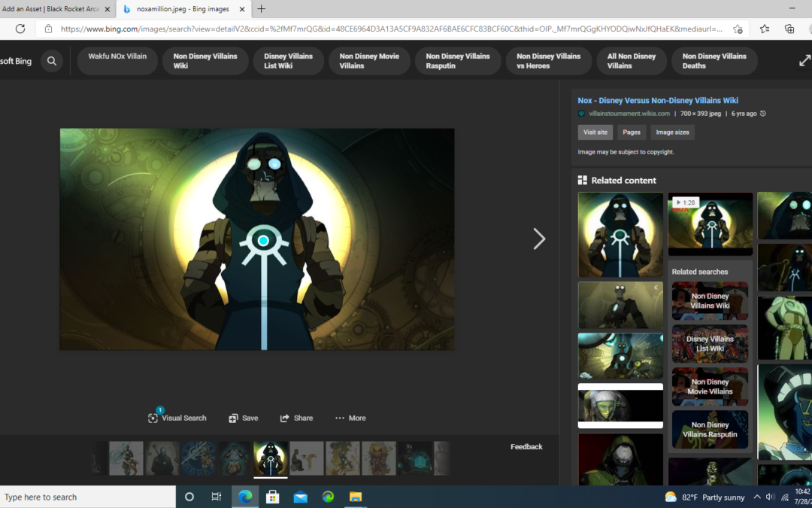
Task: Open Task View on taskbar
Action: click(217, 497)
